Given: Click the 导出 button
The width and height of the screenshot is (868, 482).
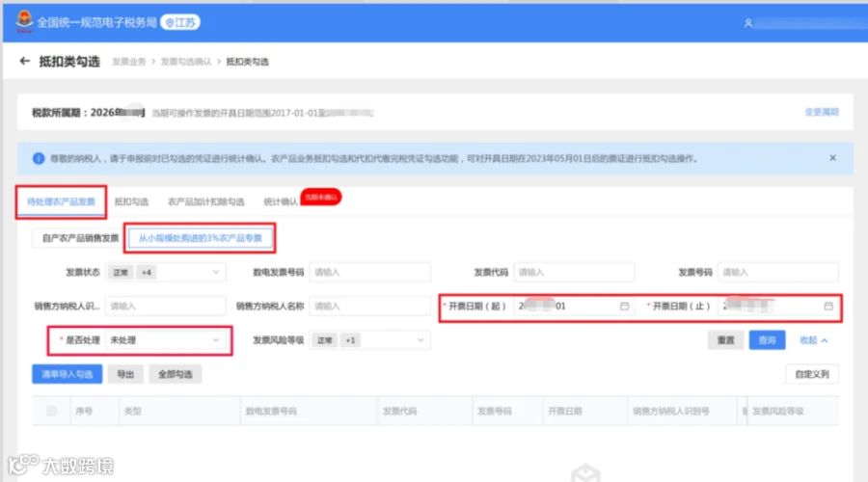Looking at the screenshot, I should coord(125,375).
